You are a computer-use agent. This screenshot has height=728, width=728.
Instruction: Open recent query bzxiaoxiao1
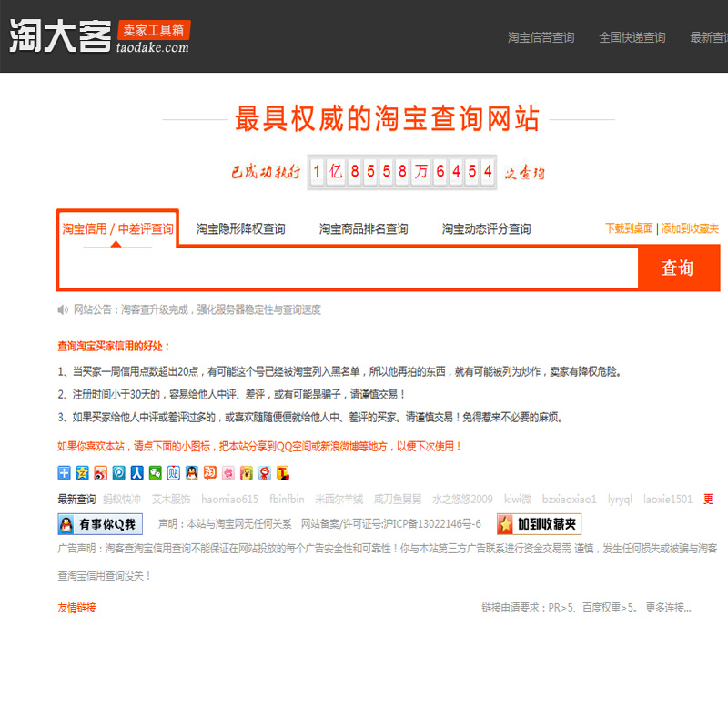click(570, 499)
